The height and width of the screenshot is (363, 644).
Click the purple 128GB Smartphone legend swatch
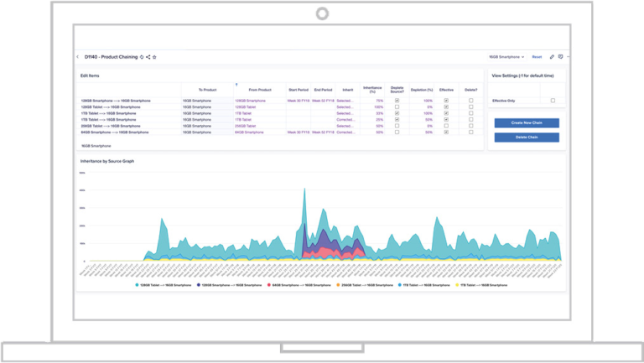pyautogui.click(x=199, y=285)
